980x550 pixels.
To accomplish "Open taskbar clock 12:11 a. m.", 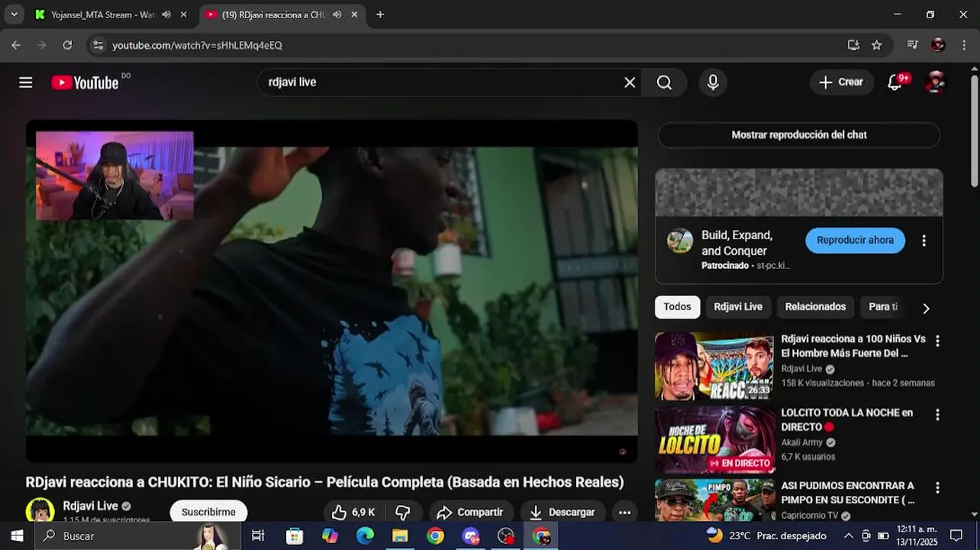I will pyautogui.click(x=917, y=536).
